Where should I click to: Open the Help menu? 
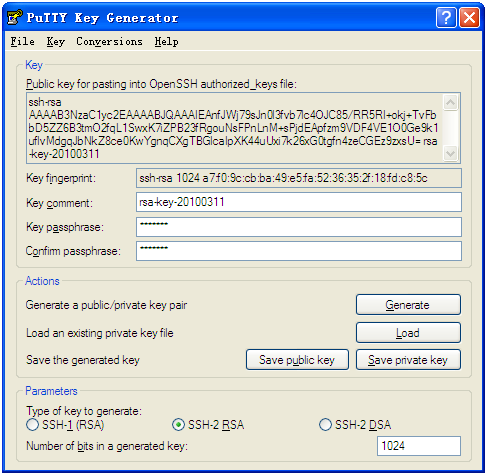pos(166,42)
